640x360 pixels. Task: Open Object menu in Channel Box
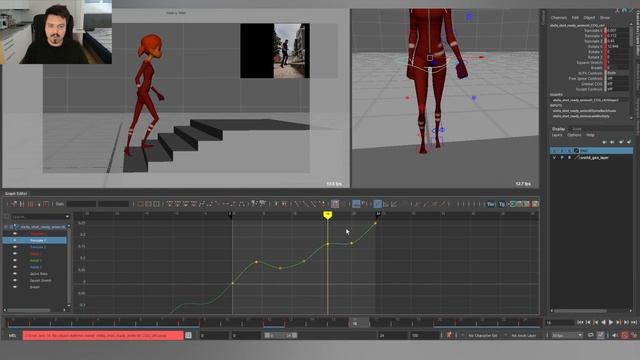click(589, 18)
